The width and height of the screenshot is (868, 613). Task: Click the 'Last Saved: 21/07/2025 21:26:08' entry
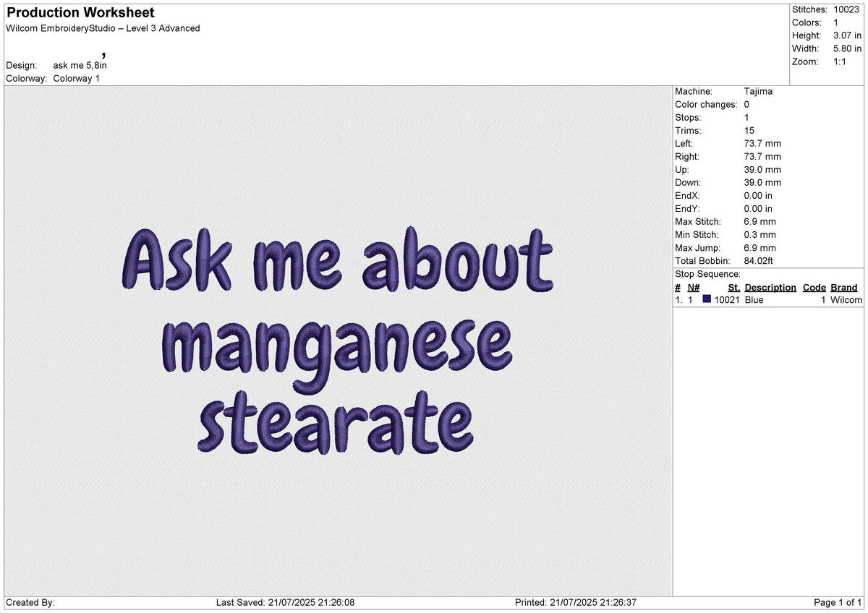(x=285, y=602)
